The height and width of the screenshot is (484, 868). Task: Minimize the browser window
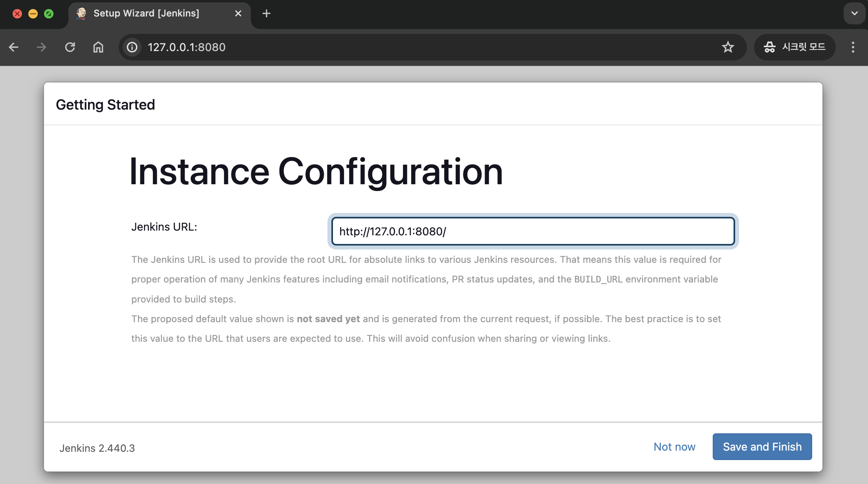(33, 14)
